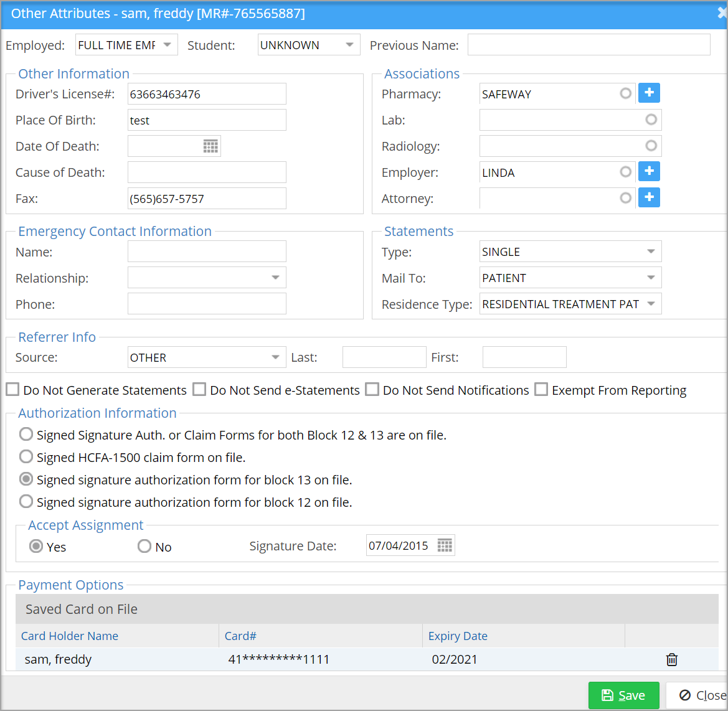Expand the Referrer Source dropdown
This screenshot has width=728, height=711.
(x=275, y=357)
